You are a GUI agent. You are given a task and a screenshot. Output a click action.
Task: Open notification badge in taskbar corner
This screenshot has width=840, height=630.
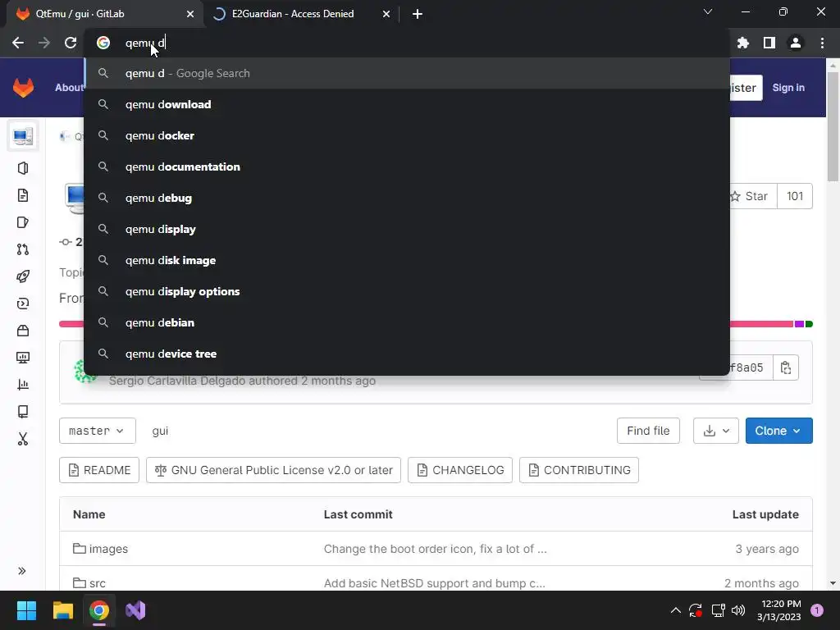(817, 610)
